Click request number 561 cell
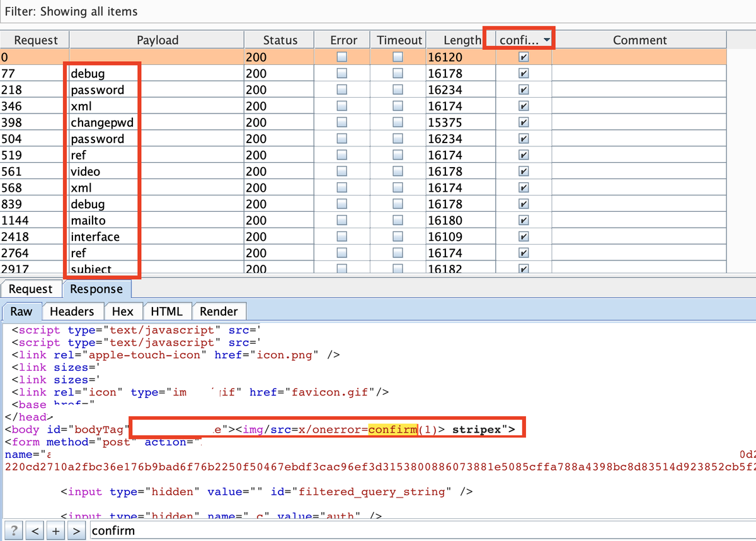Image resolution: width=756 pixels, height=541 pixels. pos(35,172)
